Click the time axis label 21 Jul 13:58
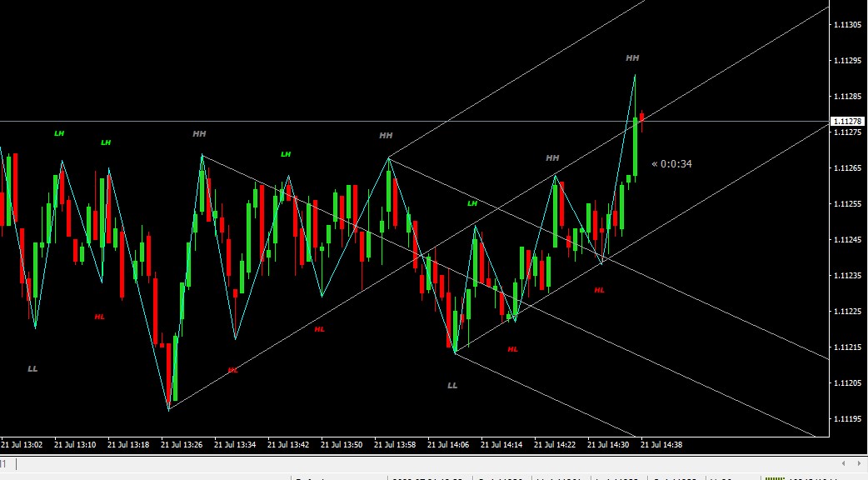 395,444
